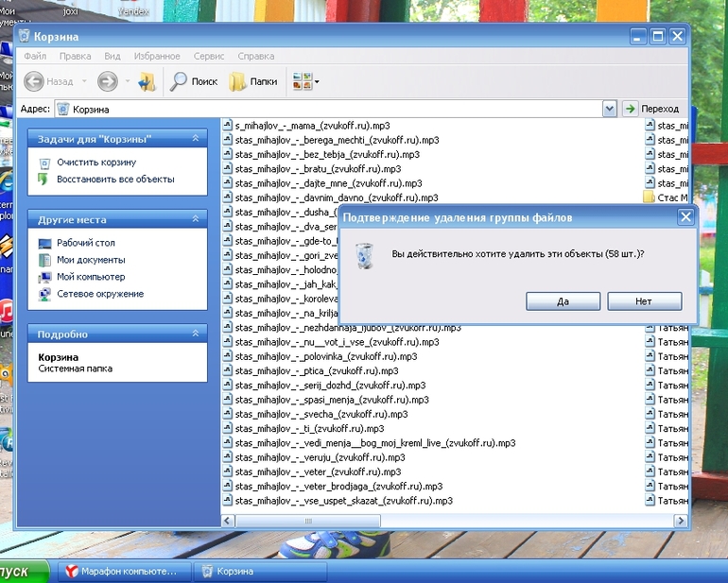The image size is (728, 583).
Task: Switch to Марафон taskbar button
Action: click(122, 572)
